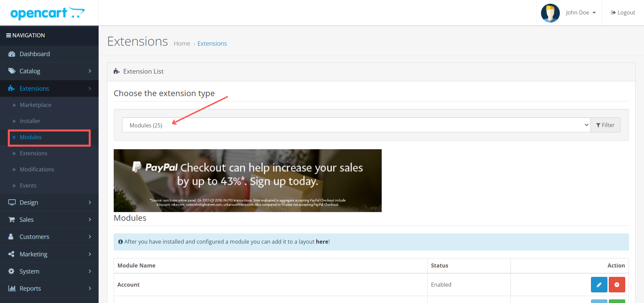Select the Catalog tag icon
The height and width of the screenshot is (303, 644).
pyautogui.click(x=12, y=71)
